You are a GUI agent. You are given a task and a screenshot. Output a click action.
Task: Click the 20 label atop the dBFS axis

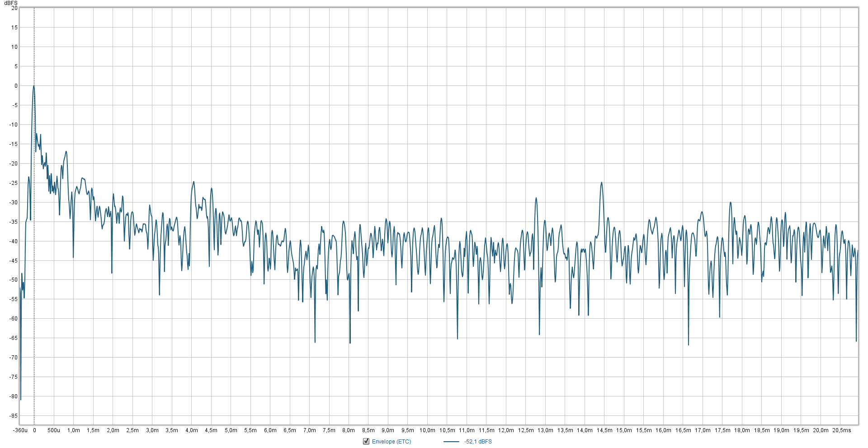pos(14,8)
